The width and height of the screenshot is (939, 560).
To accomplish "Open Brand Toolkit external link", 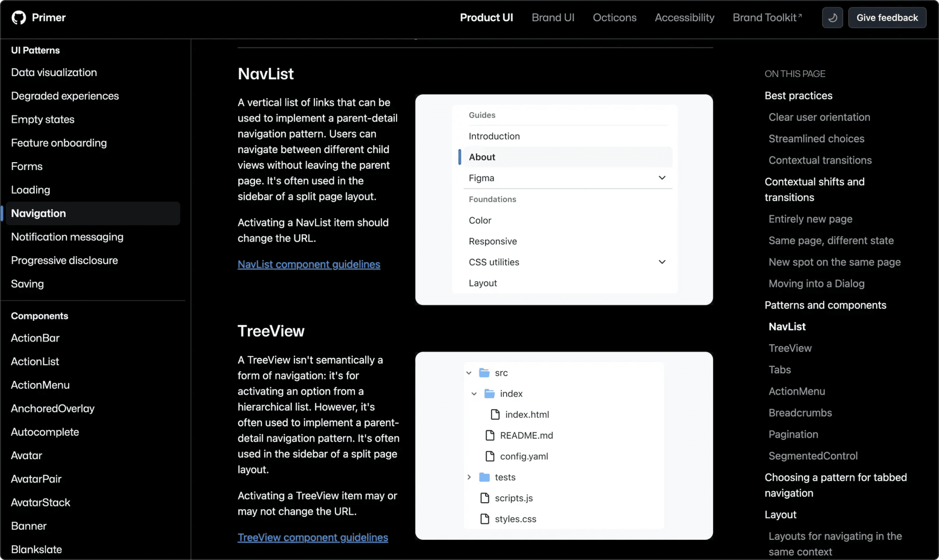I will tap(767, 18).
